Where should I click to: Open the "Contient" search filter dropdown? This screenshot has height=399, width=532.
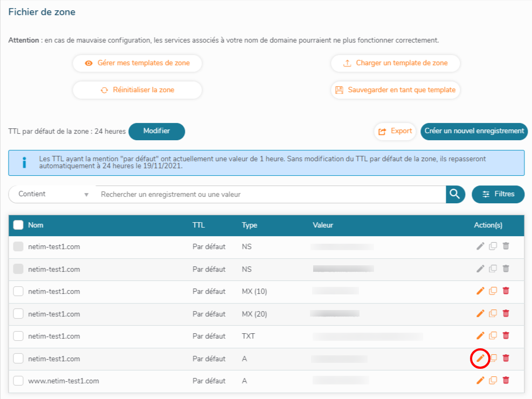pyautogui.click(x=52, y=194)
